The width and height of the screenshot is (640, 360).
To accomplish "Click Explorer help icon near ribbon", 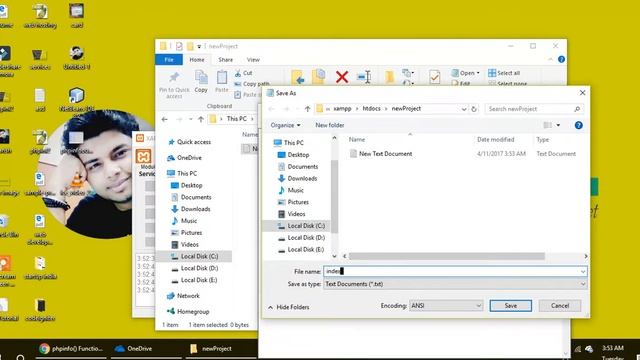I will point(562,60).
